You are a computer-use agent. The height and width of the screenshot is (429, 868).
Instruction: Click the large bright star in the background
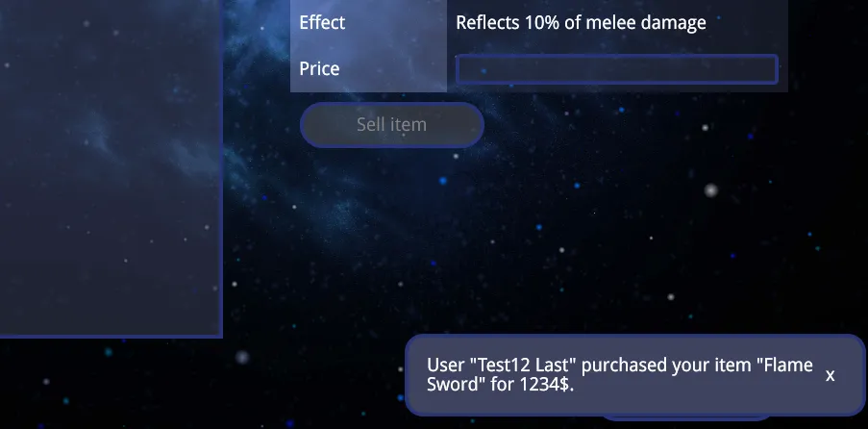[710, 190]
